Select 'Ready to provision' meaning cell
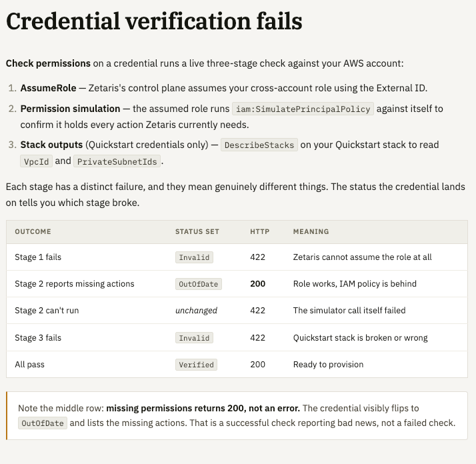The image size is (476, 464). coord(328,365)
